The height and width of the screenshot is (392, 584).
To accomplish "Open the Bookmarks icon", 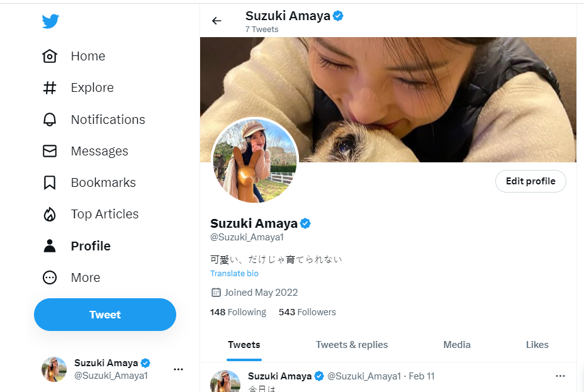I will pyautogui.click(x=50, y=182).
